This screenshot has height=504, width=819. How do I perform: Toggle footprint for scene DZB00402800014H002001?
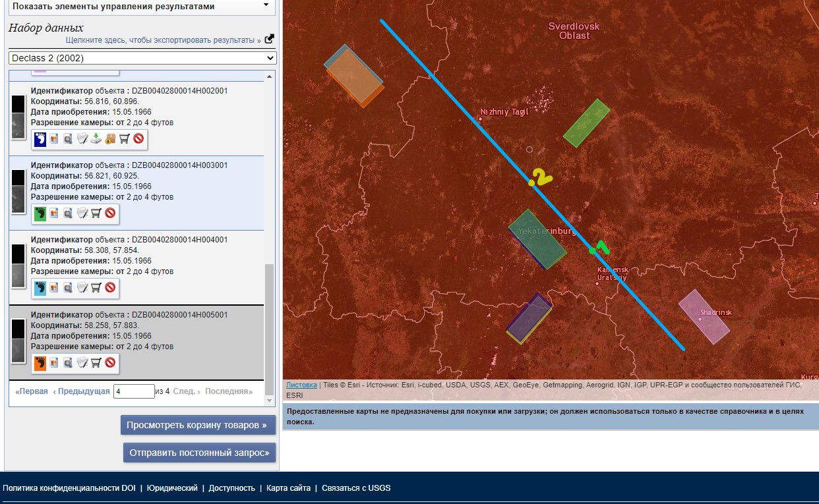coord(40,139)
